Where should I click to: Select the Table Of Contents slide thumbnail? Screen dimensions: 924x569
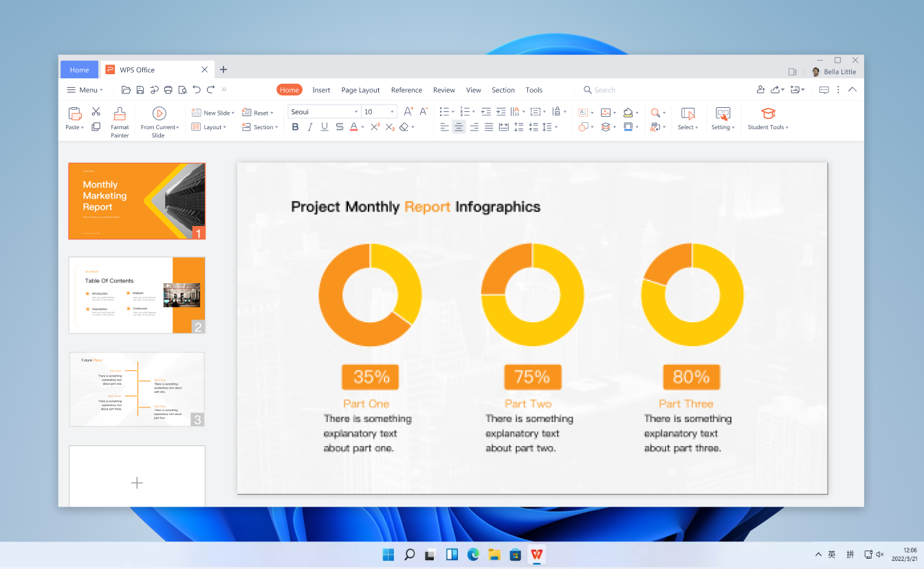click(137, 295)
